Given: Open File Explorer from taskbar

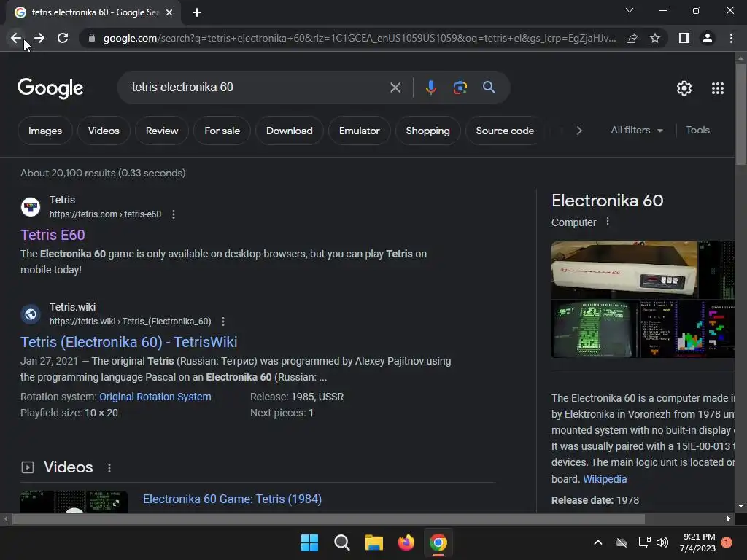Looking at the screenshot, I should 374,542.
